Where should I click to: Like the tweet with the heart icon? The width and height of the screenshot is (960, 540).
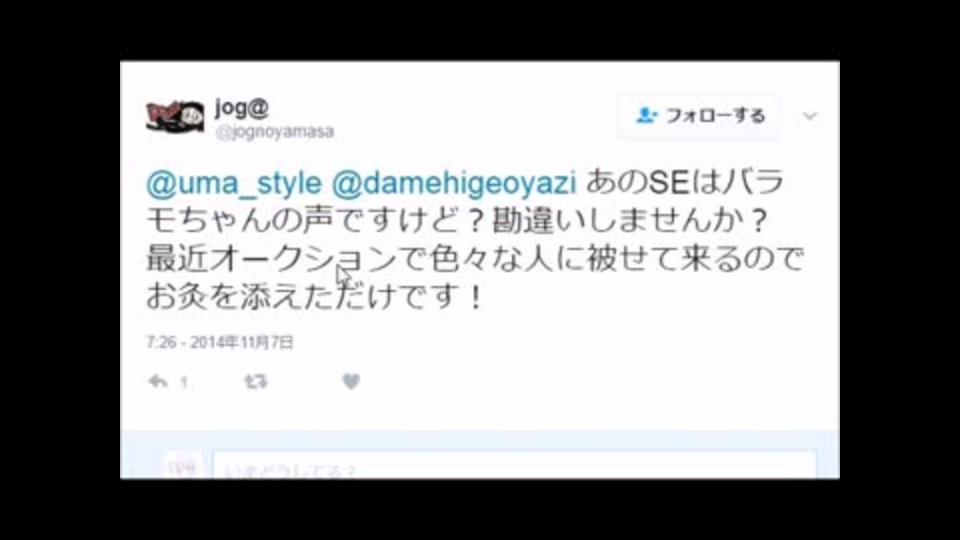click(x=351, y=381)
